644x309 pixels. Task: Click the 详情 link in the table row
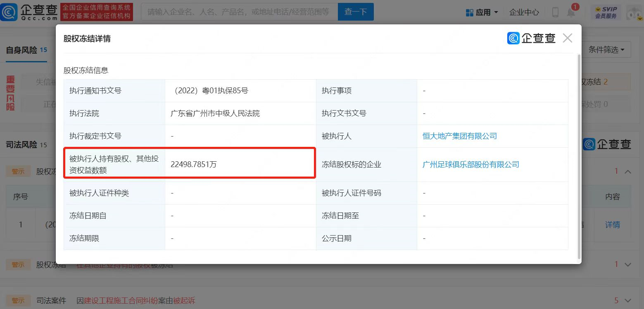pyautogui.click(x=612, y=225)
